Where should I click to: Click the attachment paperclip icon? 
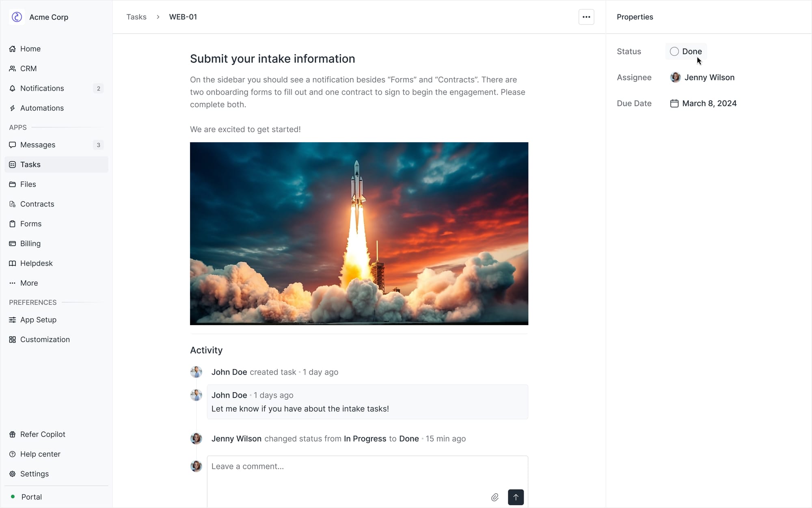point(495,497)
